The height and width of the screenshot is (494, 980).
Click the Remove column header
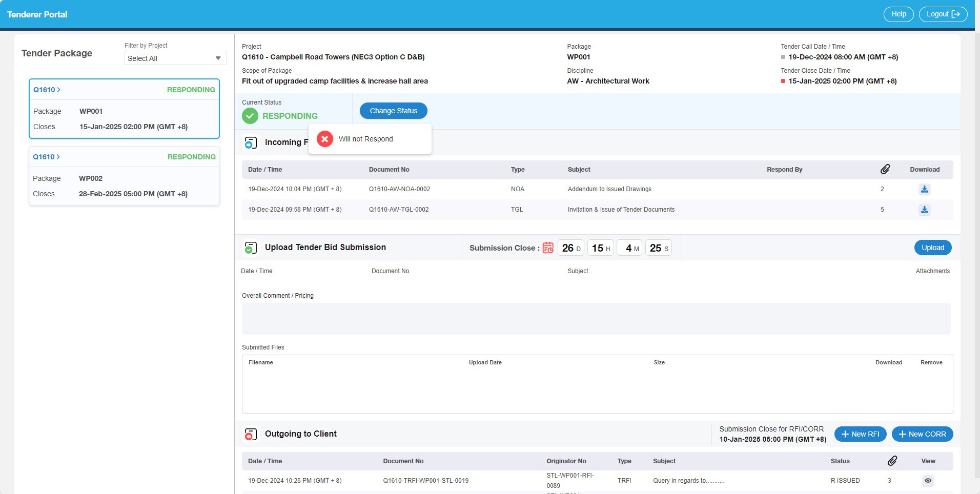click(931, 362)
